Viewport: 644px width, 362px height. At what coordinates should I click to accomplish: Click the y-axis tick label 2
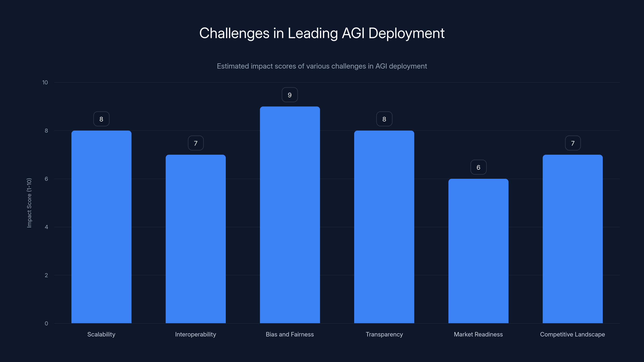[x=46, y=275]
